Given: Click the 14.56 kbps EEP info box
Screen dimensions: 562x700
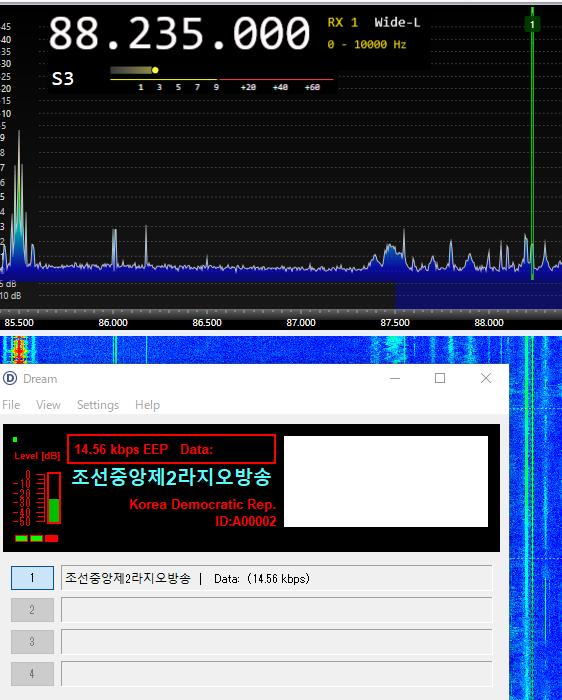Looking at the screenshot, I should click(171, 449).
